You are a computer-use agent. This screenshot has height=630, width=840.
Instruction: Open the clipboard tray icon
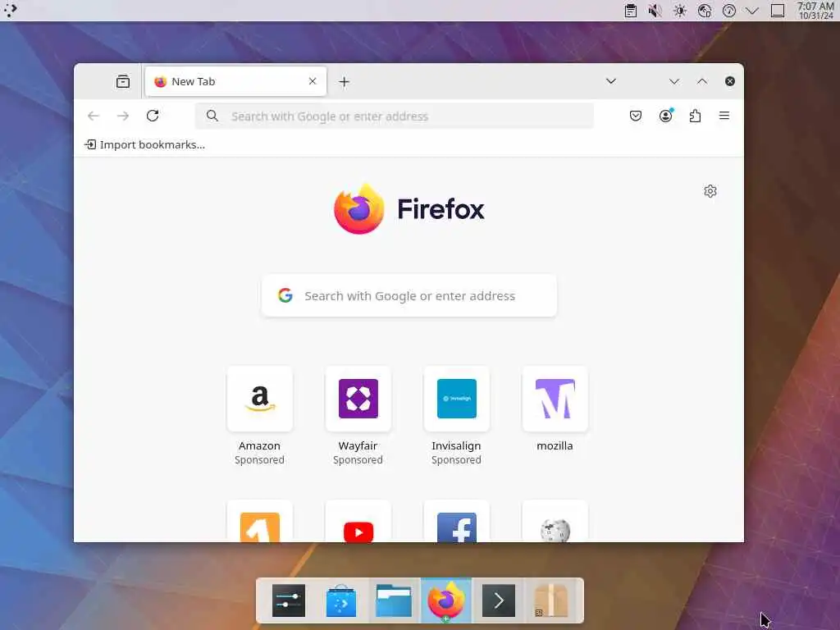pos(631,11)
